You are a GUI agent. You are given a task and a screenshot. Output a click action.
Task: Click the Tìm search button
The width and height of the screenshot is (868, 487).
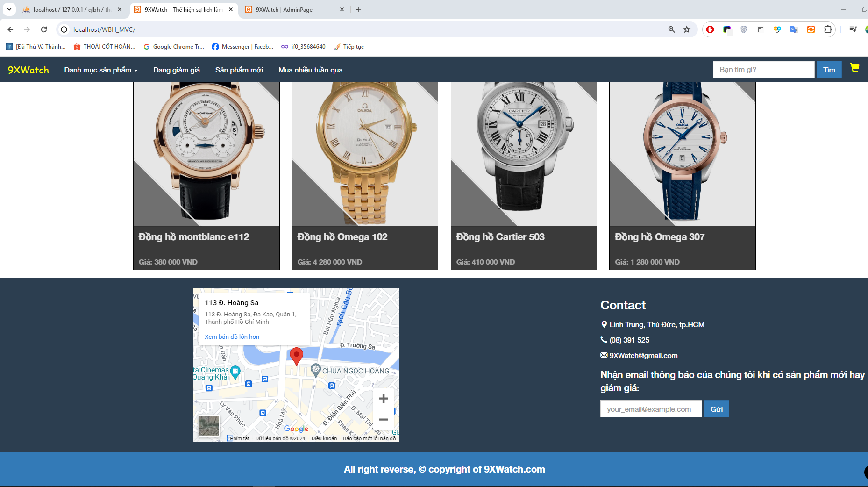coord(829,70)
